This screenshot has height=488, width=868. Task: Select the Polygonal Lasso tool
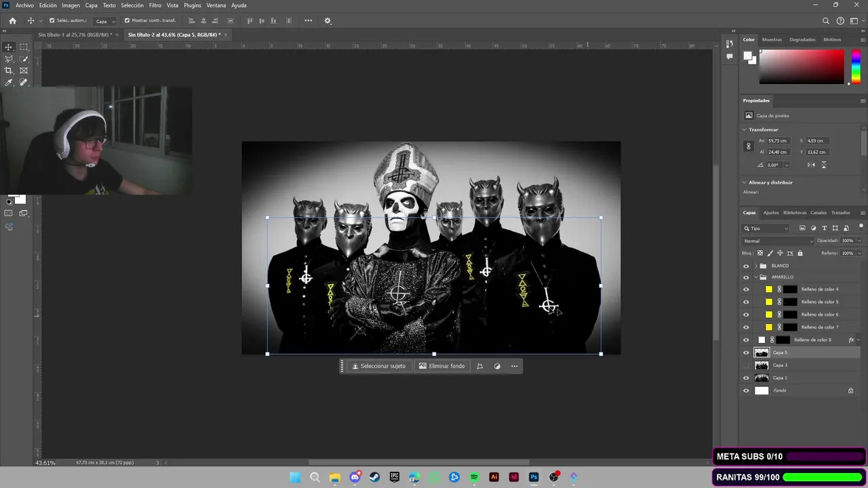pyautogui.click(x=9, y=59)
